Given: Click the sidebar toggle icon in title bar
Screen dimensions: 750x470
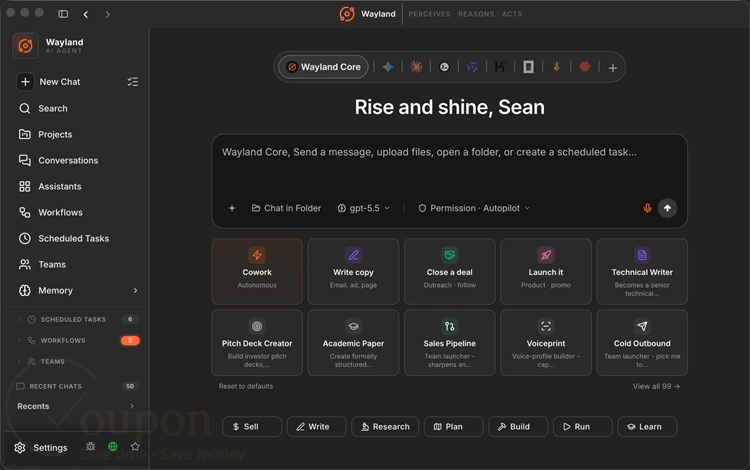Looking at the screenshot, I should click(x=63, y=14).
